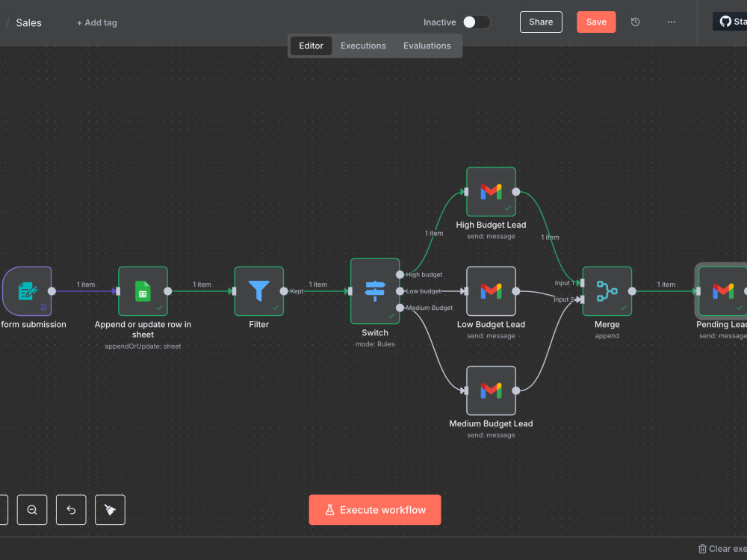Viewport: 747px width, 560px height.
Task: Click the Switch High budget output connector
Action: (400, 275)
